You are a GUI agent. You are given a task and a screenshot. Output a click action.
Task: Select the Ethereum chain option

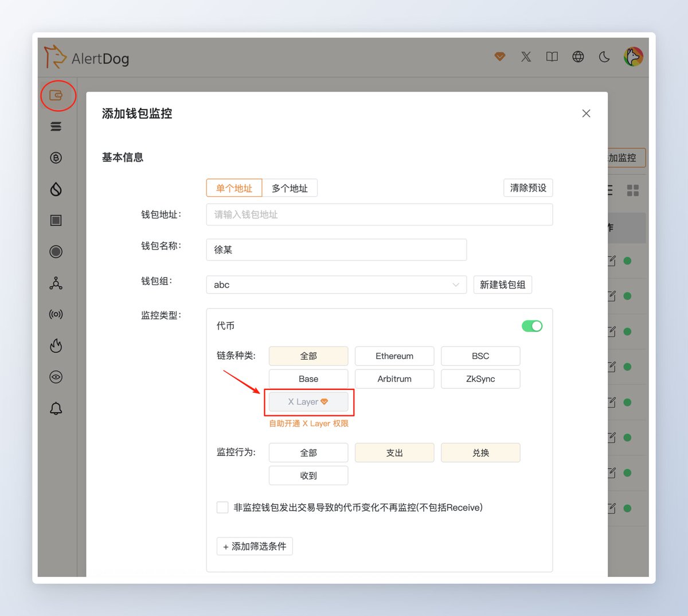[394, 356]
